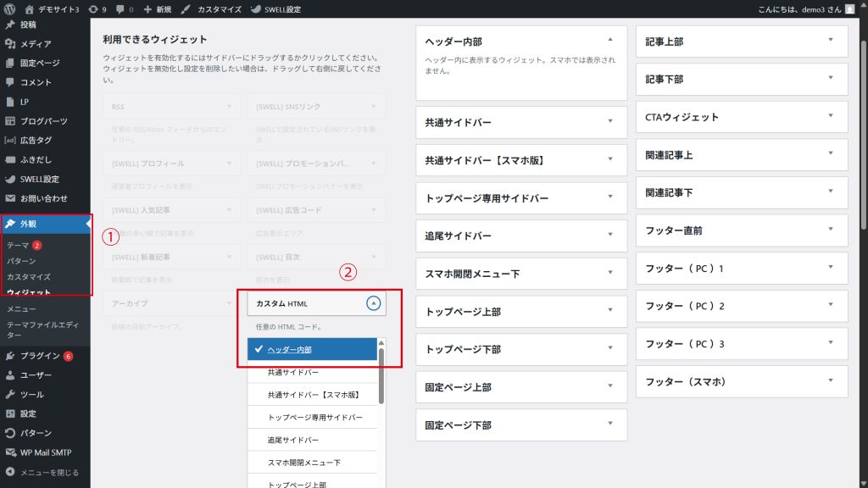The width and height of the screenshot is (868, 488).
Task: Open カスタマイズ submenu item in sidebar
Action: (29, 277)
